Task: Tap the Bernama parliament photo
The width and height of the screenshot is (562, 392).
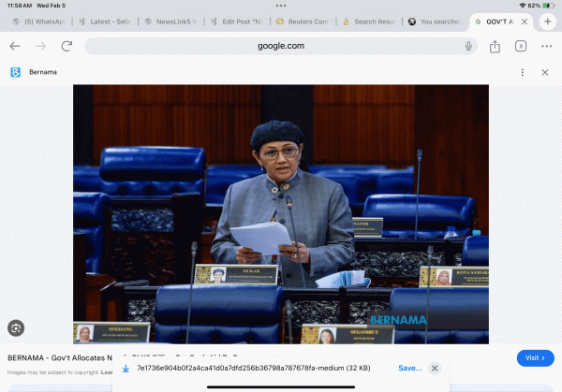Action: pyautogui.click(x=281, y=213)
